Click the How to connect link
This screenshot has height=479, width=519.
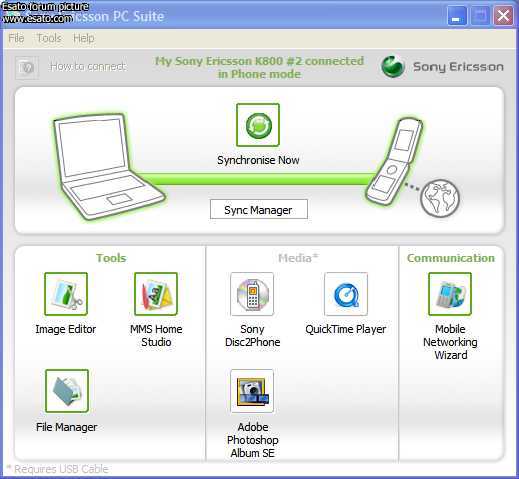[88, 67]
